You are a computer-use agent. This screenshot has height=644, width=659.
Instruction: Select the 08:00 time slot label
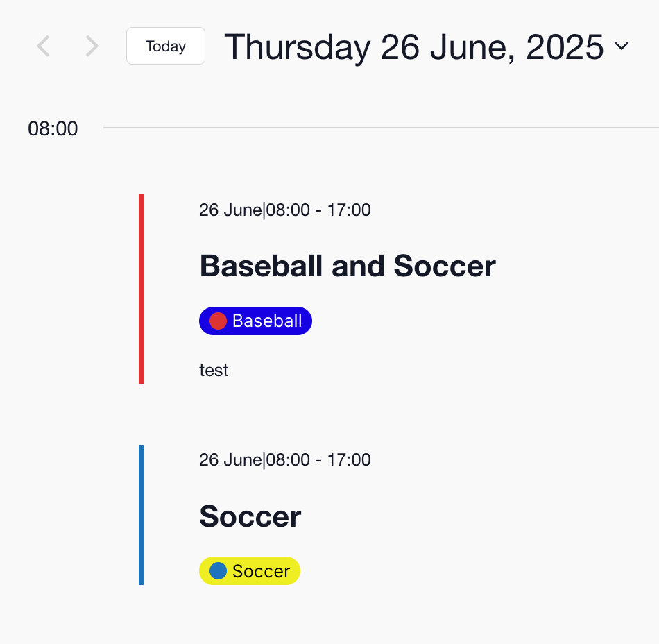(x=53, y=129)
